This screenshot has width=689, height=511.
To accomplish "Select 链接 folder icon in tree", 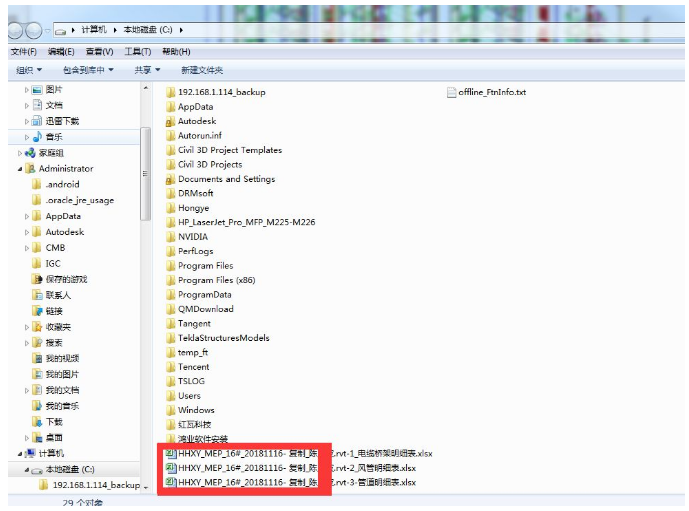I will point(37,311).
